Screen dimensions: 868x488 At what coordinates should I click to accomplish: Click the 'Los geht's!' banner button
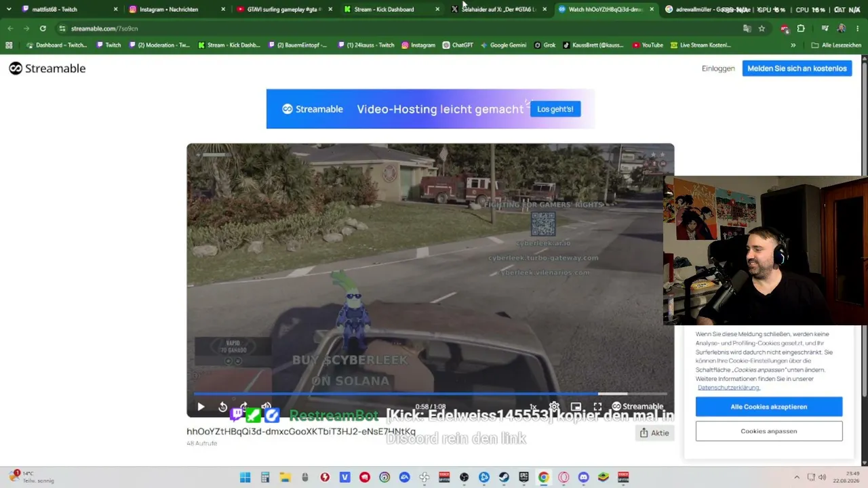point(555,109)
